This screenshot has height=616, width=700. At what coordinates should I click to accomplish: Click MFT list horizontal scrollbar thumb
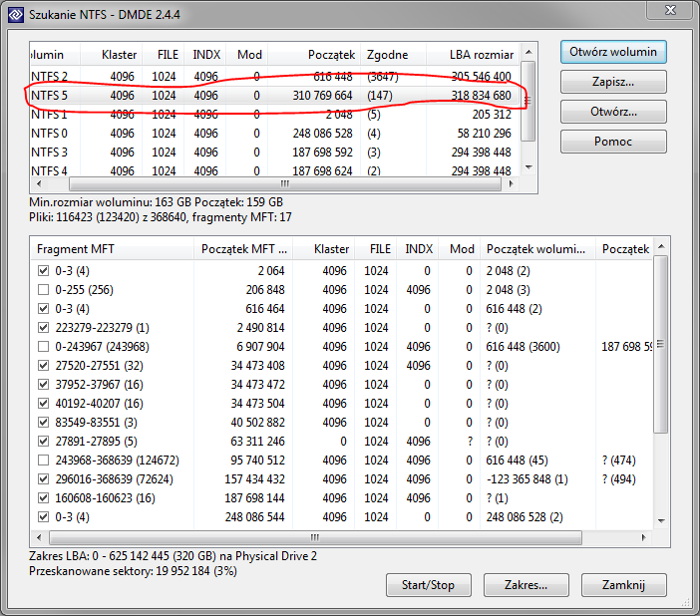(x=315, y=537)
